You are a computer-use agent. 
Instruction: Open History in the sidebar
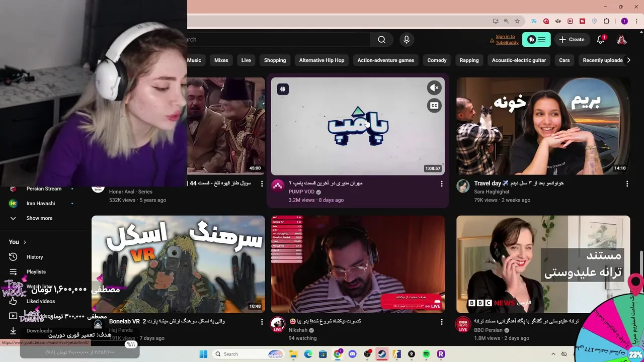click(x=35, y=257)
